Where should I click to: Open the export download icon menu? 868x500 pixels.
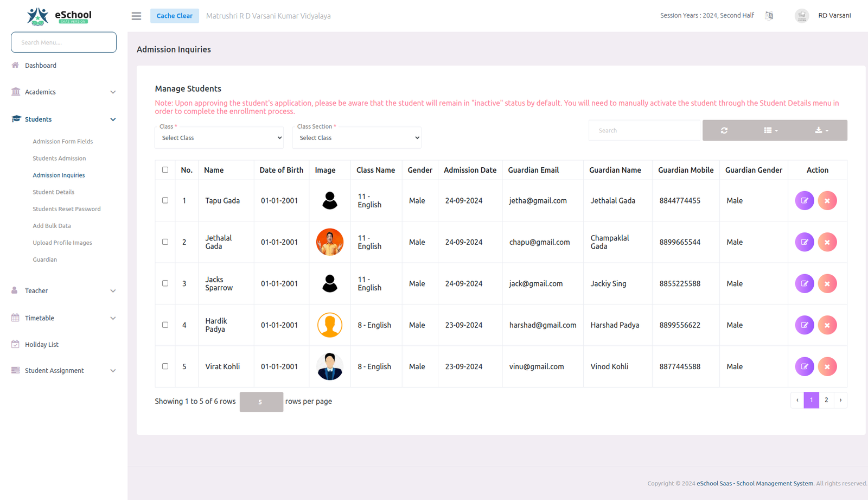coord(821,130)
